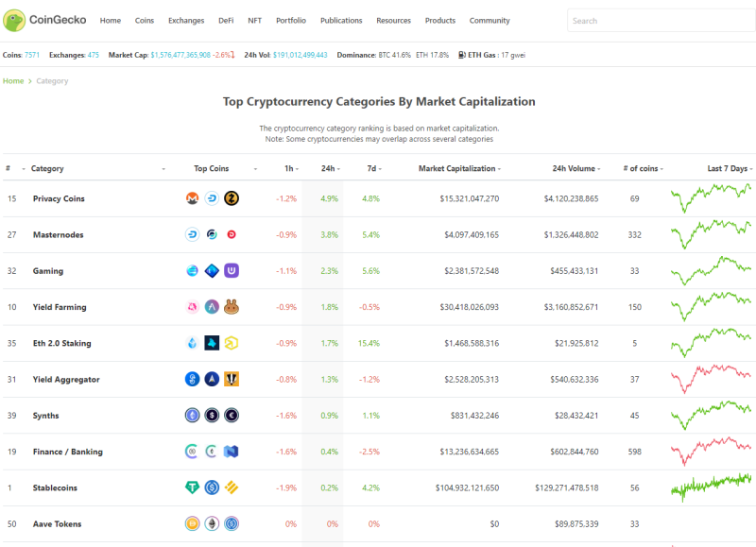Click Gaming market cap $2,381,572,548
Image resolution: width=756 pixels, height=547 pixels.
click(472, 271)
